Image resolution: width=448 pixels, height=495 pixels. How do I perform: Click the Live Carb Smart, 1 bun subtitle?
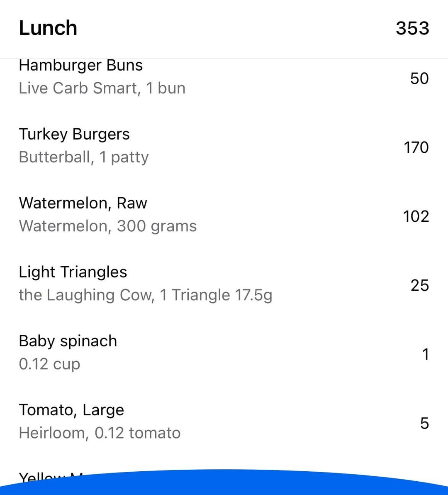coord(102,88)
